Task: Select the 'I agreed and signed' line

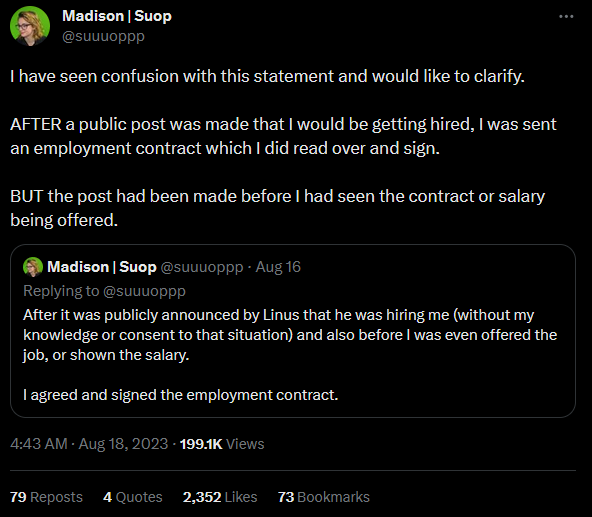Action: [x=180, y=395]
